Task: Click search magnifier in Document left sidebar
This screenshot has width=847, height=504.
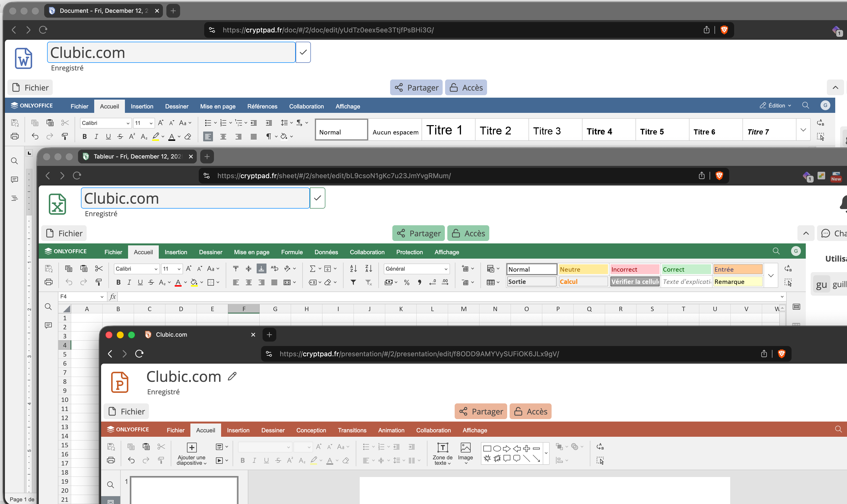Action: [x=14, y=161]
